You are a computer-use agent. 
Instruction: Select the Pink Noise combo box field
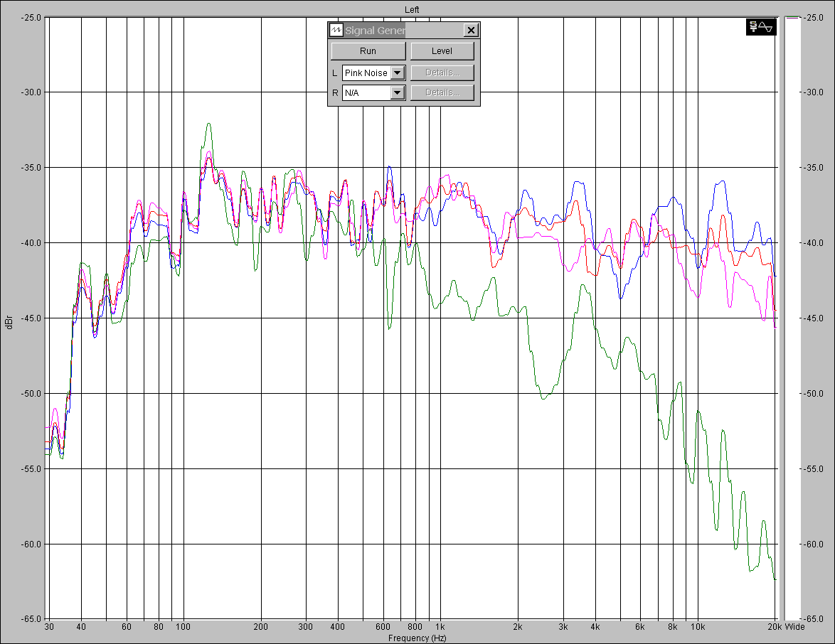[366, 73]
